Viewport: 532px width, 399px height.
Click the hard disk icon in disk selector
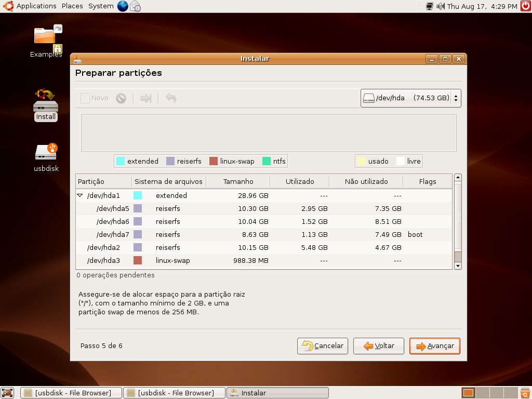tap(368, 98)
